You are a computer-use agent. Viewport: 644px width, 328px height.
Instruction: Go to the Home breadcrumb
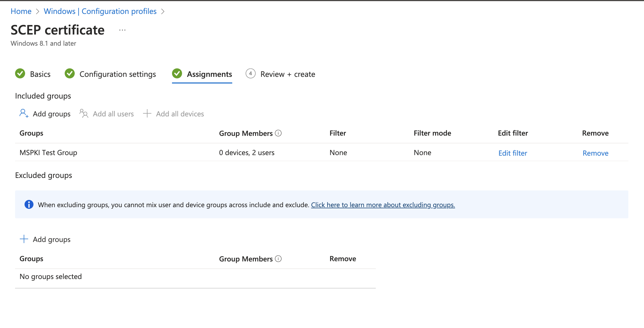click(x=21, y=11)
